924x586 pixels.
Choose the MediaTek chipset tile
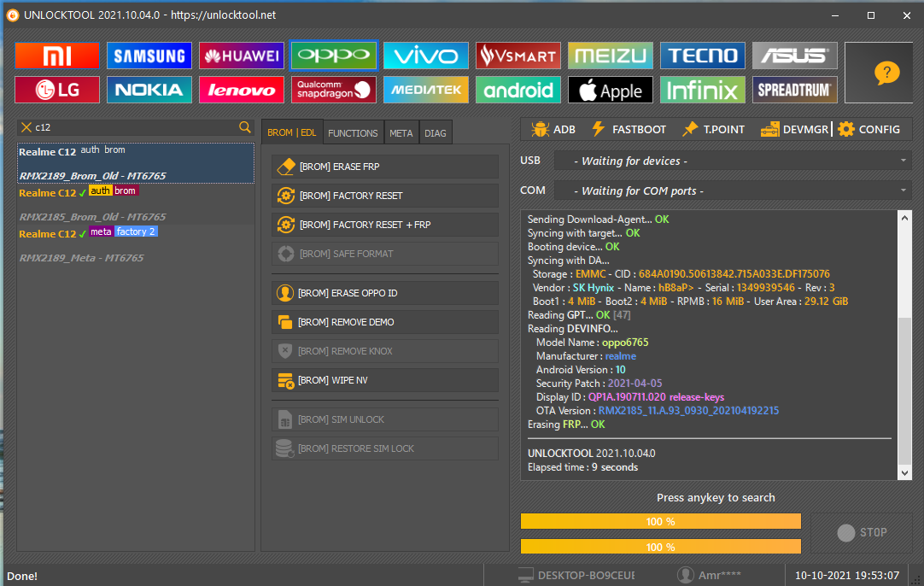tap(426, 90)
